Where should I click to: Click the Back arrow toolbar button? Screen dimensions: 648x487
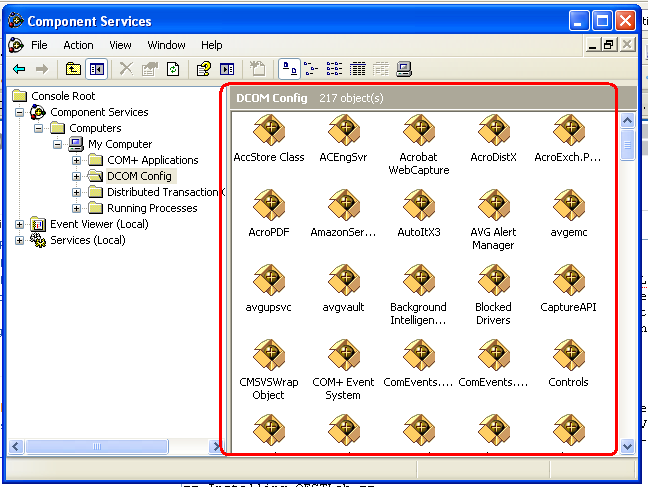click(19, 69)
